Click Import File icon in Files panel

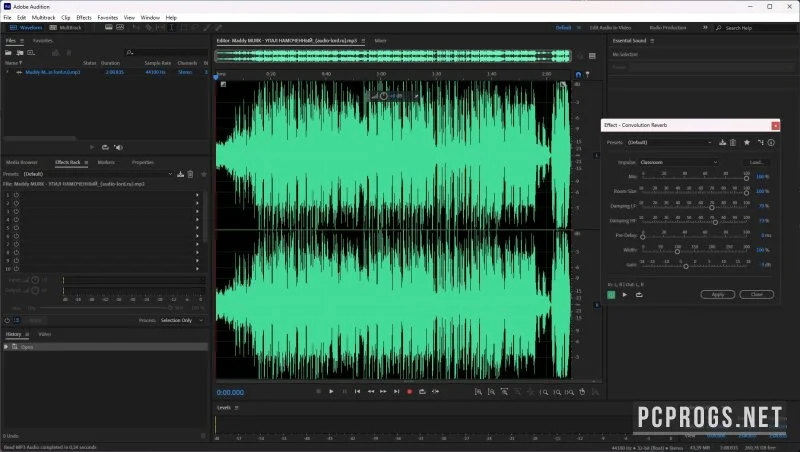click(x=20, y=53)
